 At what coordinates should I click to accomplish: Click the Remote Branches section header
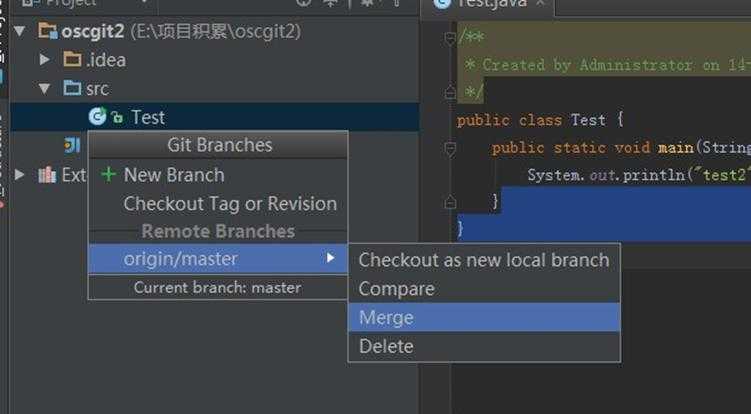(218, 231)
